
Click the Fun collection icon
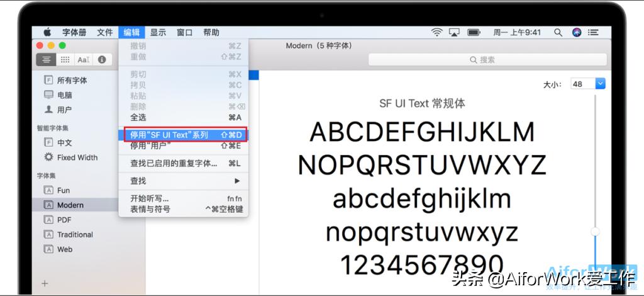point(49,190)
